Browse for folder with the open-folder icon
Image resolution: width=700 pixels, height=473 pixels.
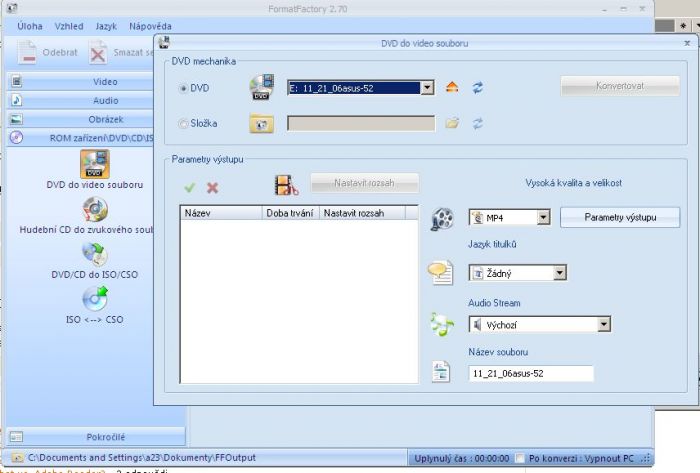pos(452,123)
